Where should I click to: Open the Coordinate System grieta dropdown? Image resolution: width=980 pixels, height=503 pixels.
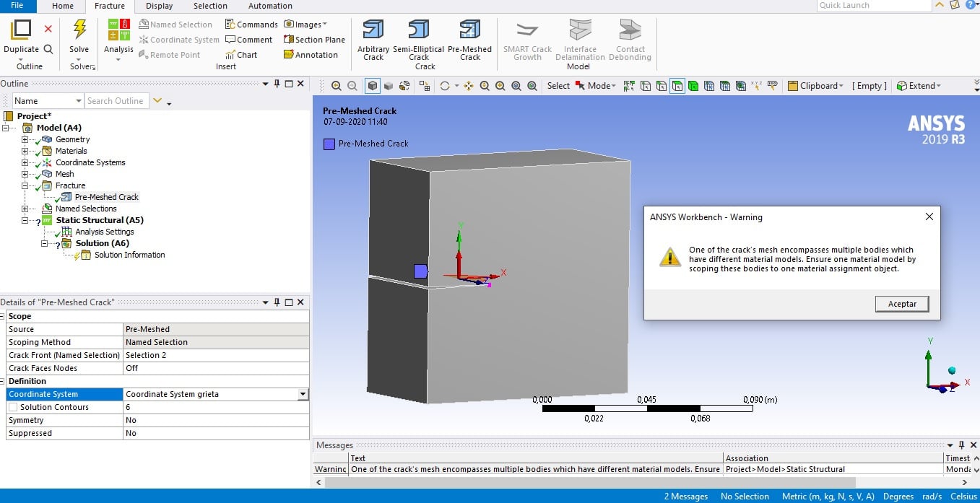[303, 395]
